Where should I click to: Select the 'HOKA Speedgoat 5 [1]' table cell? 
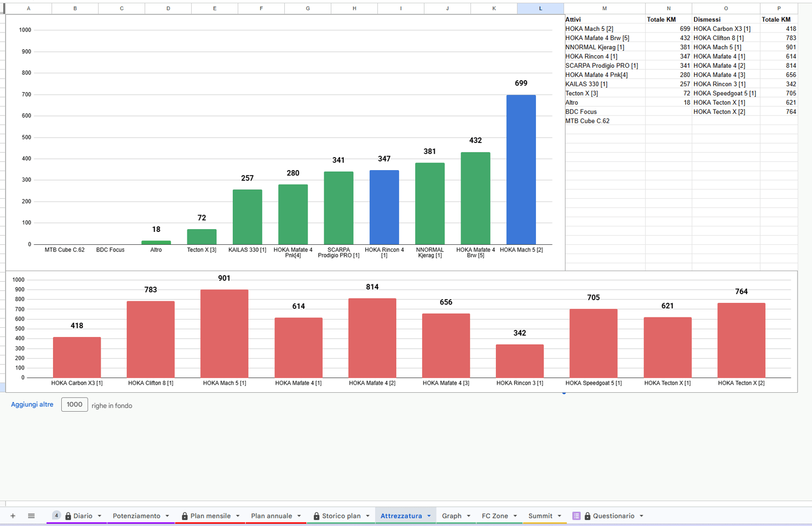pyautogui.click(x=726, y=93)
